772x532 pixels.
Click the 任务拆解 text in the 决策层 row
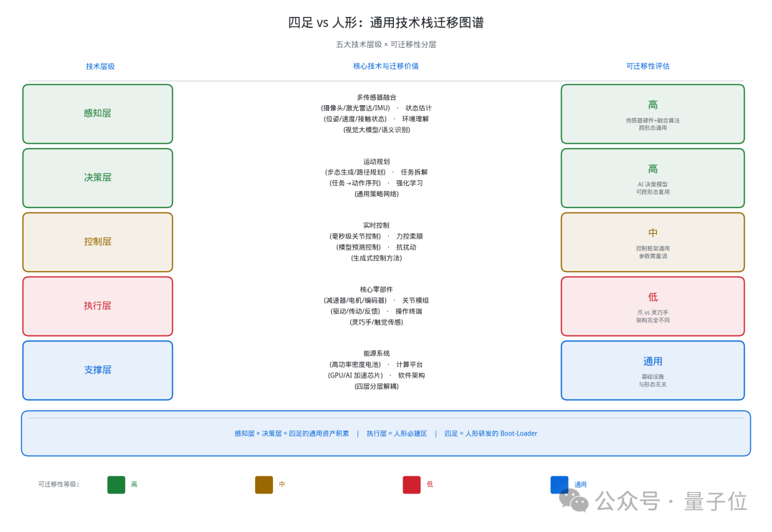point(414,172)
